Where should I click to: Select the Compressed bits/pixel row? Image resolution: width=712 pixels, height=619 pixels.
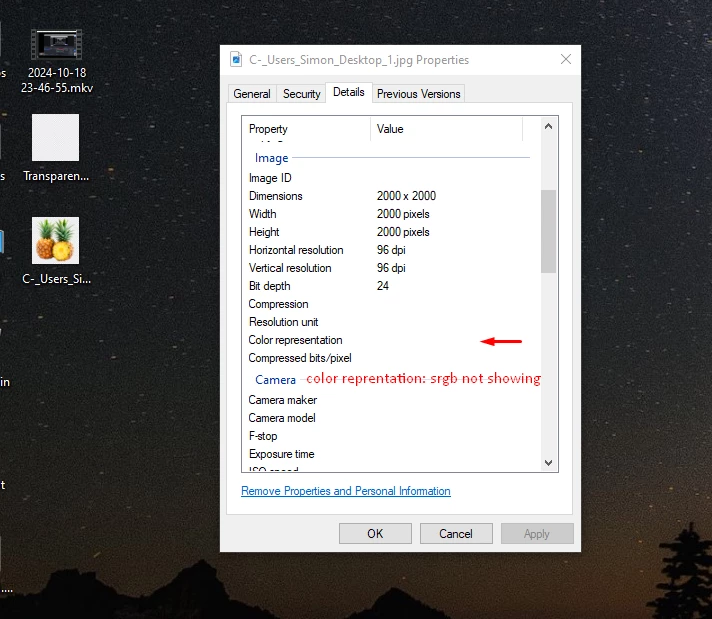[391, 358]
